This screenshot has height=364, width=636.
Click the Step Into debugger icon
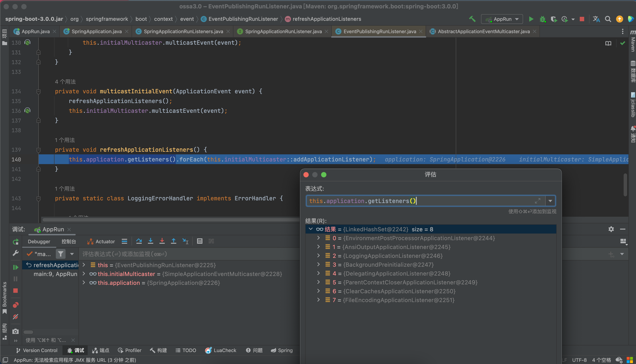150,241
